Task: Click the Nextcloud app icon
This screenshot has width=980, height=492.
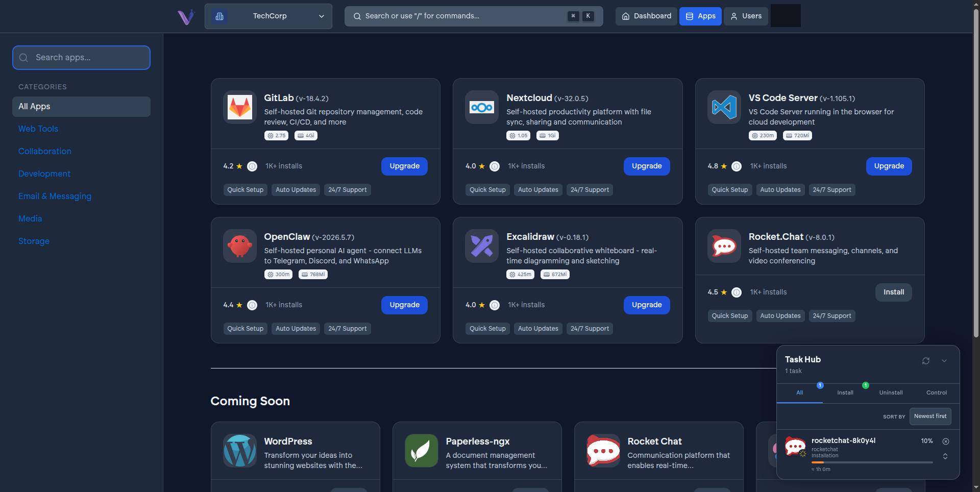Action: point(482,107)
